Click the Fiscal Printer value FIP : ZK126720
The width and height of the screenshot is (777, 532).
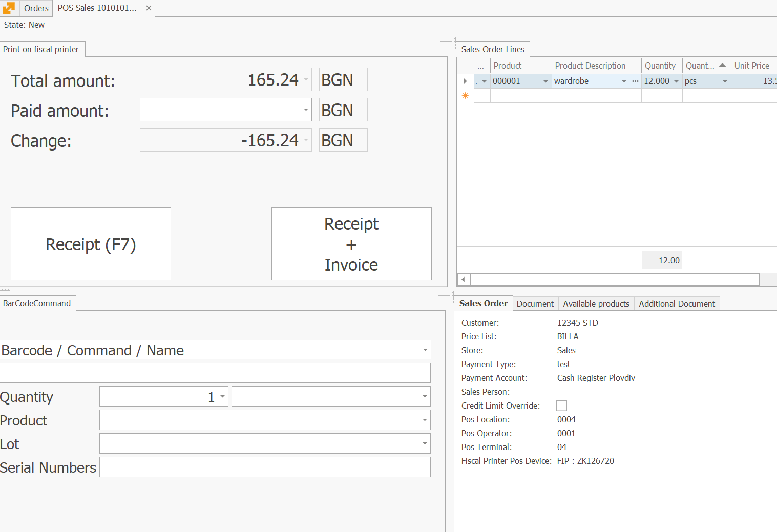[585, 461]
